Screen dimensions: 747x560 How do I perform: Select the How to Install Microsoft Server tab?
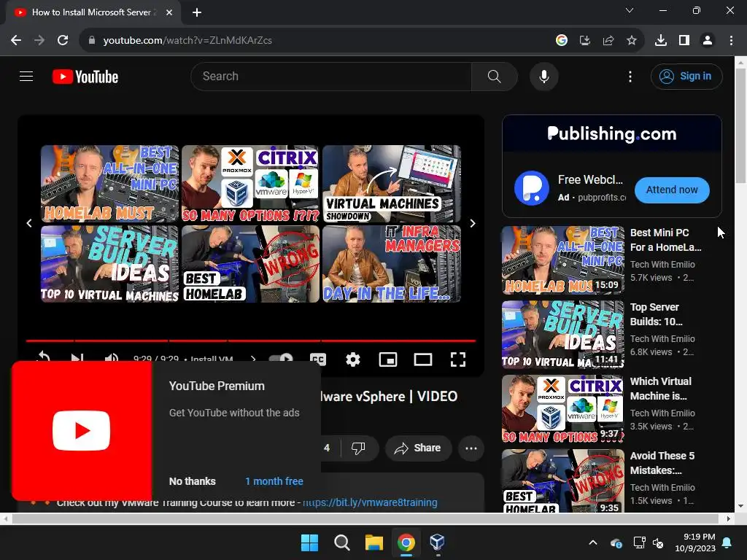[x=93, y=12]
